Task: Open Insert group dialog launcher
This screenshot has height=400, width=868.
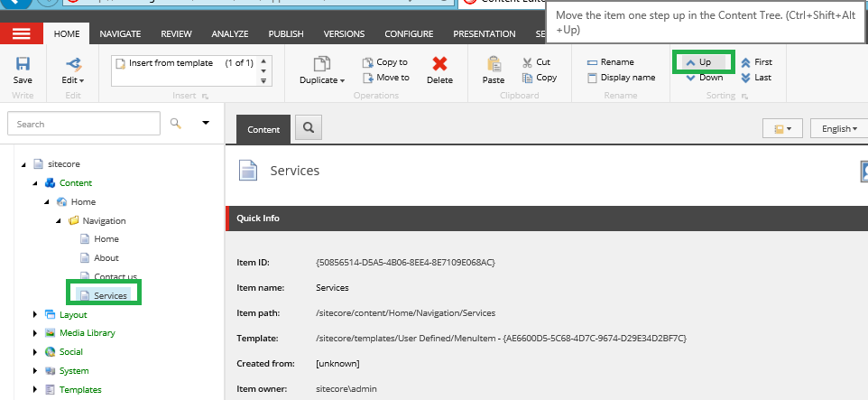Action: coord(205,97)
